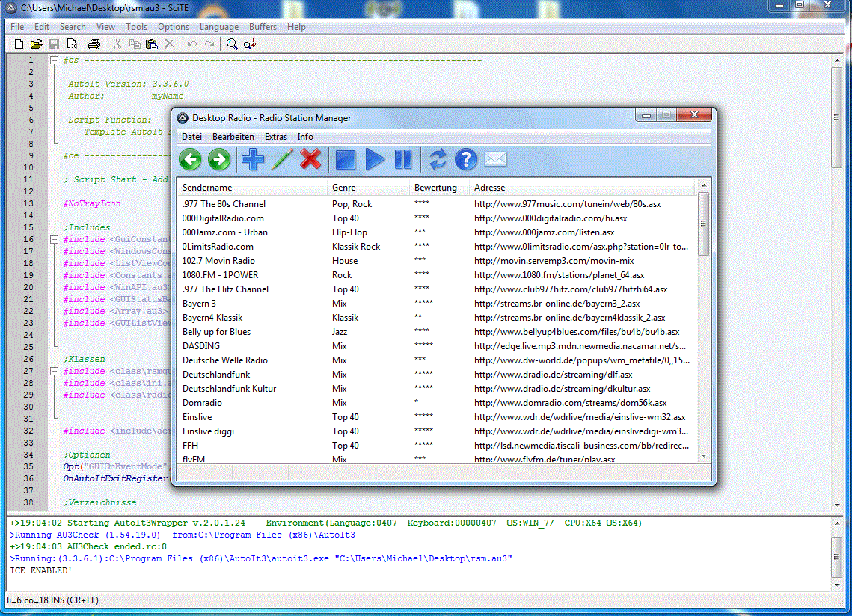This screenshot has height=616, width=852.
Task: Click the green forward arrow icon
Action: click(x=218, y=159)
